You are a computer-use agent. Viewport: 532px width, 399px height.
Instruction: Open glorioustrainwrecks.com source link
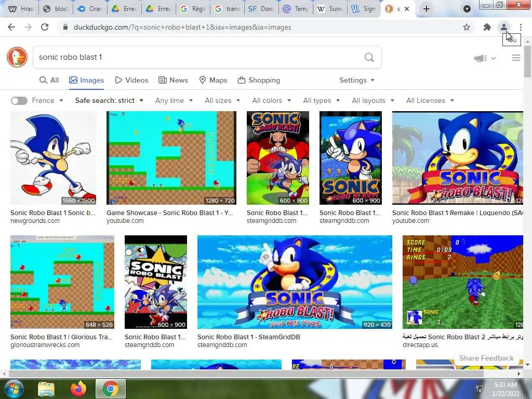click(45, 345)
